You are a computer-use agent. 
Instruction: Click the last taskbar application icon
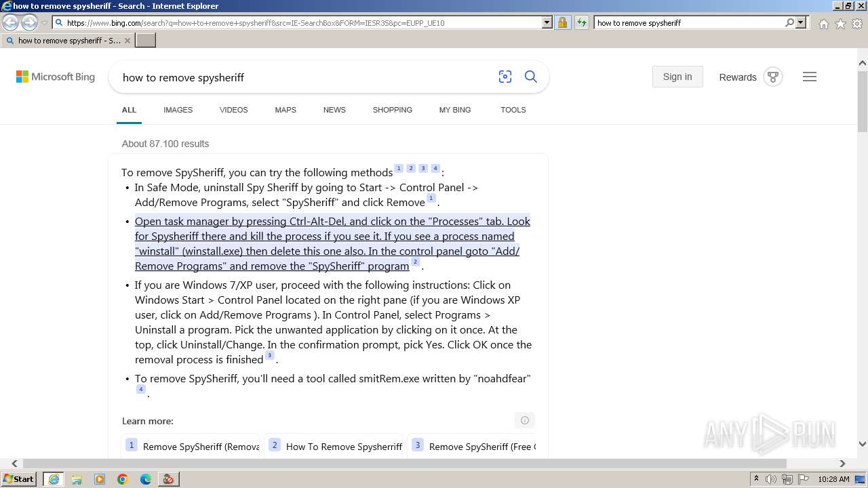pos(169,479)
